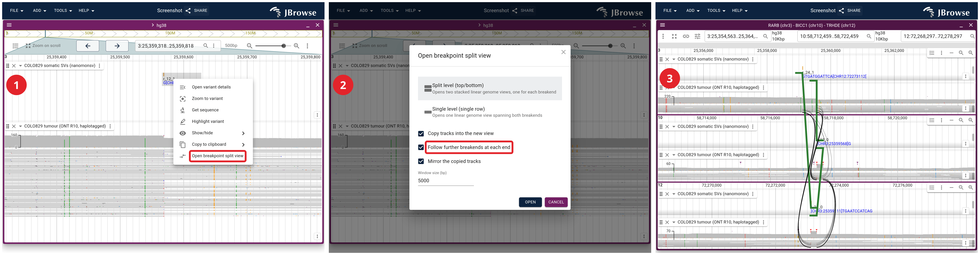Screen dimensions: 980x255
Task: Expand tumour ONT track dropdown in panel 1
Action: [x=21, y=126]
